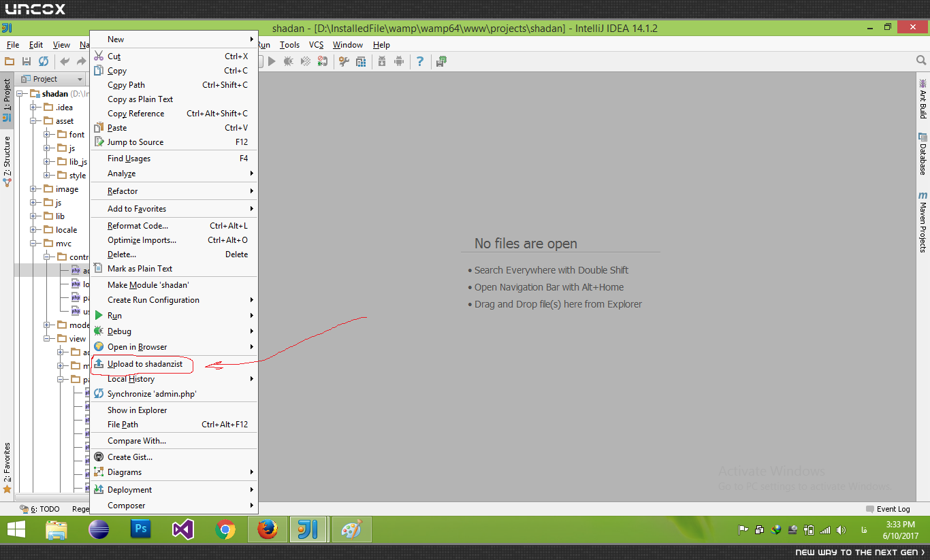This screenshot has height=560, width=930.
Task: Expand the lib_js folder node
Action: (x=47, y=162)
